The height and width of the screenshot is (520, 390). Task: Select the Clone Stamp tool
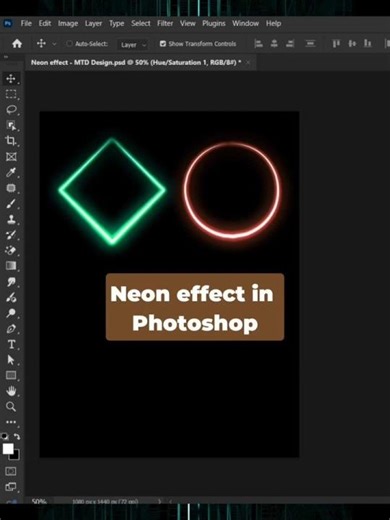11,219
